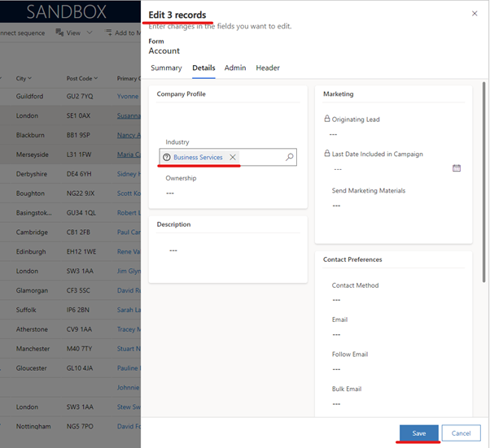490x448 pixels.
Task: Click the Business Services lookup link
Action: point(198,158)
